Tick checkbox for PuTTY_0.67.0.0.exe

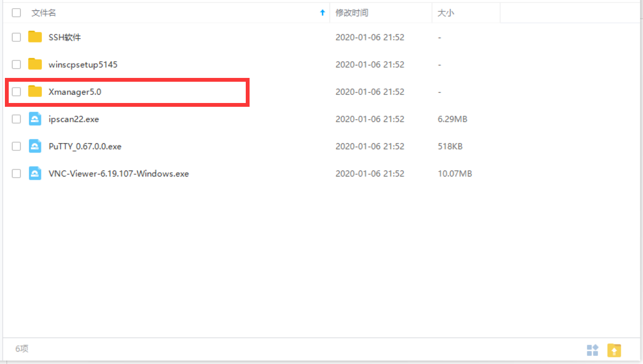click(16, 147)
